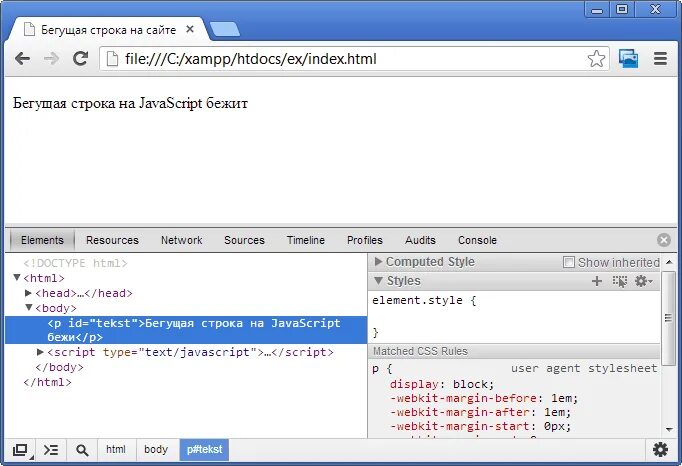Click the blue extension icon beside address bar
This screenshot has height=466, width=682.
(x=629, y=58)
